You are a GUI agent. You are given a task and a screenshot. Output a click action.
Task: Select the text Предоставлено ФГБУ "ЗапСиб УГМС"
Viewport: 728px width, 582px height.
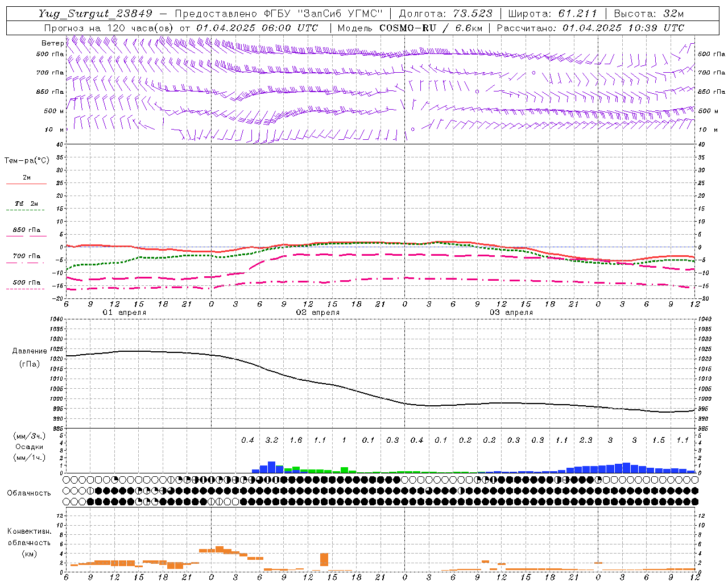279,14
